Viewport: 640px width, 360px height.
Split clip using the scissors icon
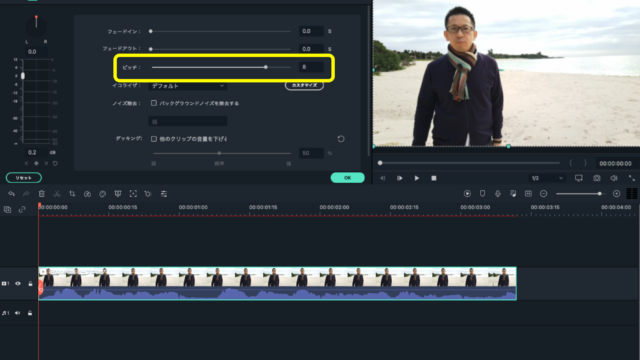57,194
